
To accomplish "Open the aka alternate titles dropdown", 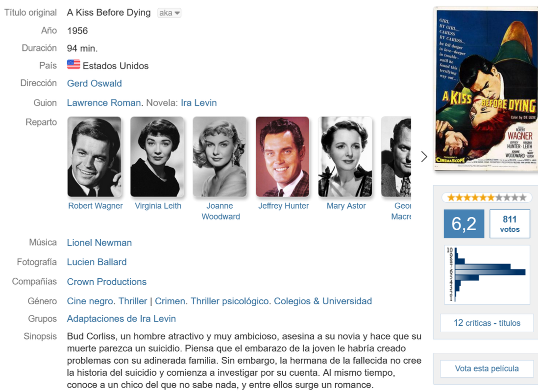I will (x=169, y=13).
